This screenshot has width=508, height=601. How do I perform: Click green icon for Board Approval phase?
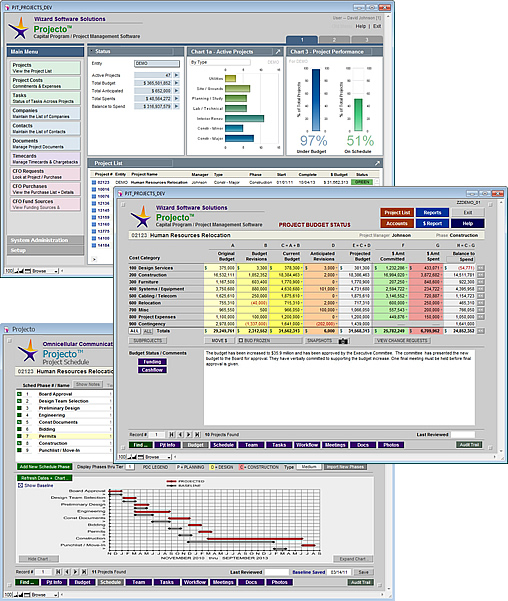[19, 394]
